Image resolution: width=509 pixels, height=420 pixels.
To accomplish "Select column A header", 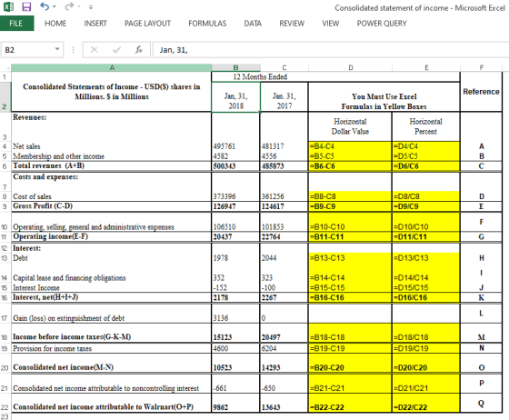I will 111,67.
